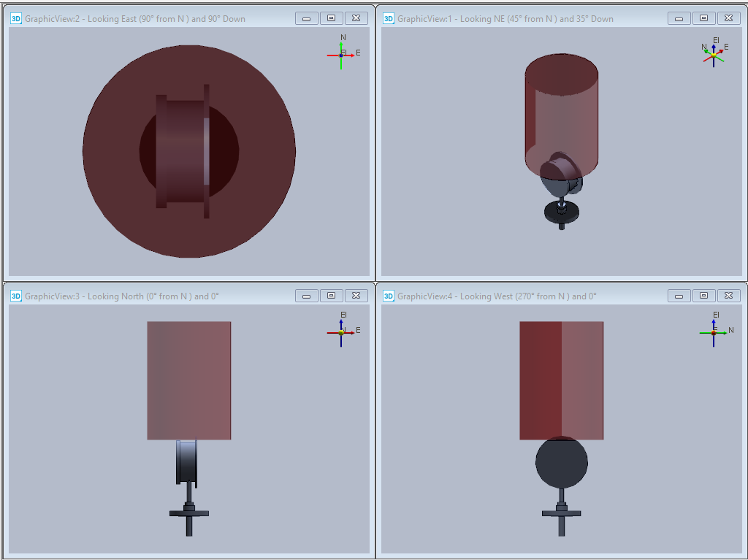This screenshot has width=748, height=560.
Task: Minimize the GraphicView:3 Looking North window
Action: pos(307,296)
